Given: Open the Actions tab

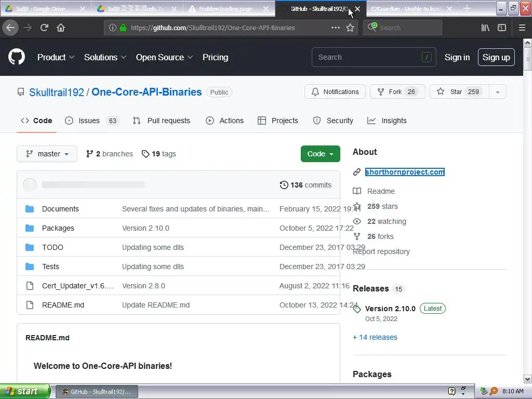Looking at the screenshot, I should coord(224,121).
